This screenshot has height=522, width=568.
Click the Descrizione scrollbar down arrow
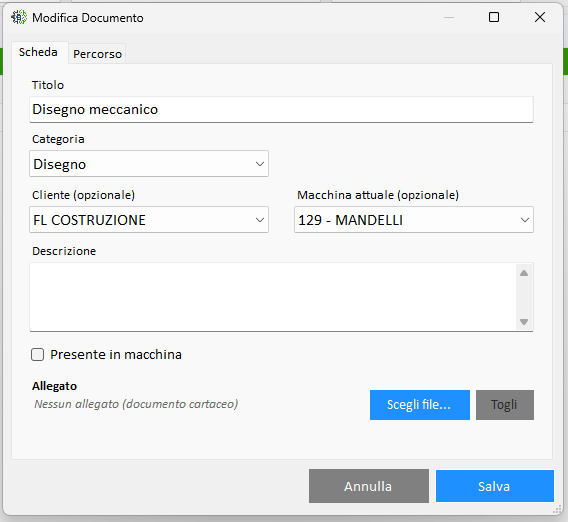tap(524, 322)
